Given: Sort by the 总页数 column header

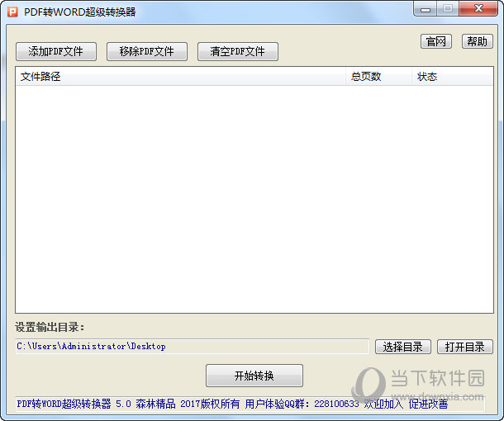Looking at the screenshot, I should tap(378, 77).
